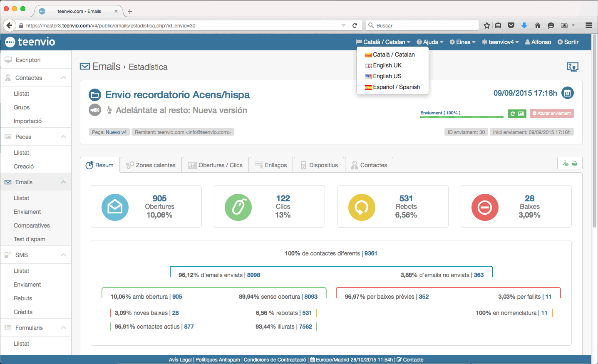Screen dimensions: 598x364
Task: Click the Enviament 100% progress bar
Action: click(x=462, y=117)
